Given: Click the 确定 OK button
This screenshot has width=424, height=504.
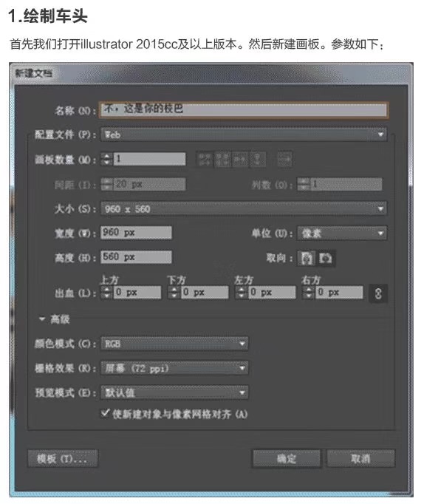Looking at the screenshot, I should [x=286, y=458].
